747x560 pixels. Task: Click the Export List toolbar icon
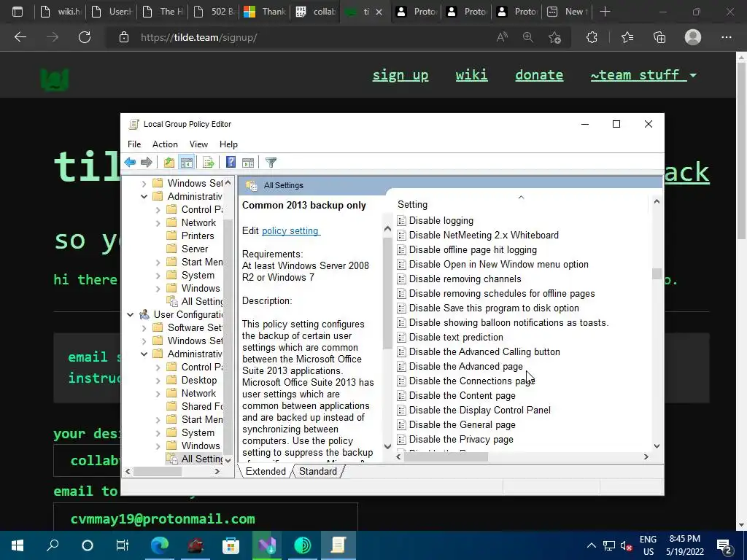[x=208, y=163]
